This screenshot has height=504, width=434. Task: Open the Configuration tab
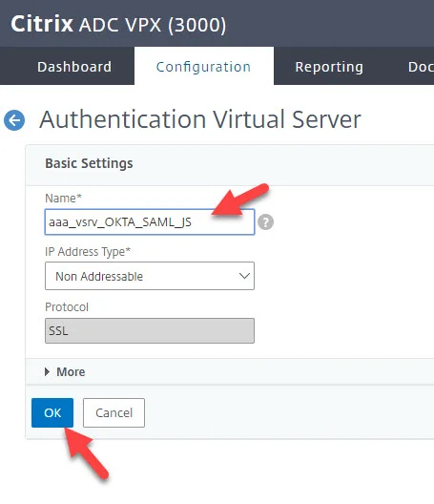point(204,67)
